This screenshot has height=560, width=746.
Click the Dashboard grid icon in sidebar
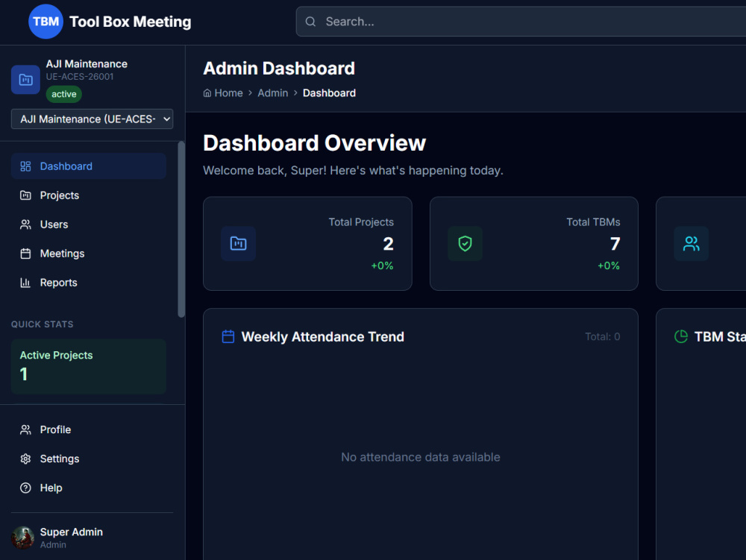25,166
